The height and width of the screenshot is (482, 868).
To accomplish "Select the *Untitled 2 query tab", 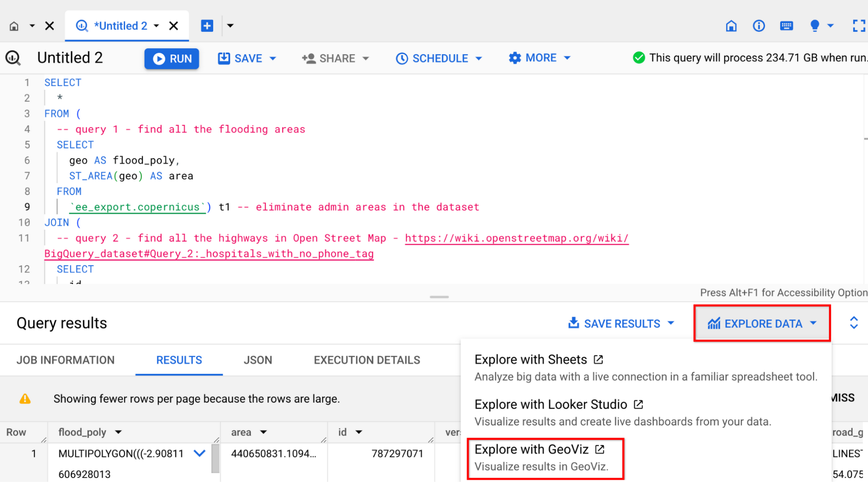I will [121, 26].
